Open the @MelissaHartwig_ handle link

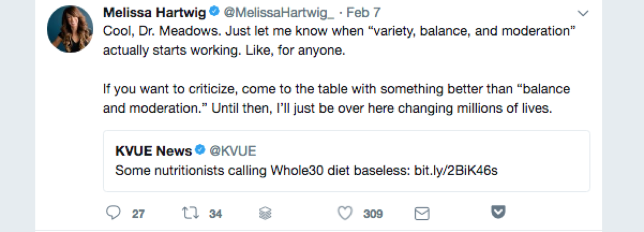point(279,13)
